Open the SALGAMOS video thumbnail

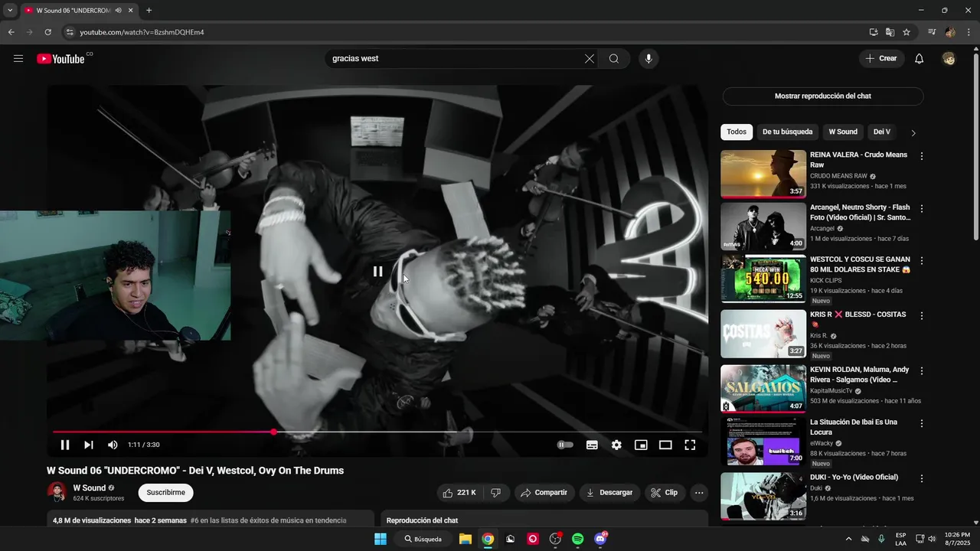pos(763,389)
